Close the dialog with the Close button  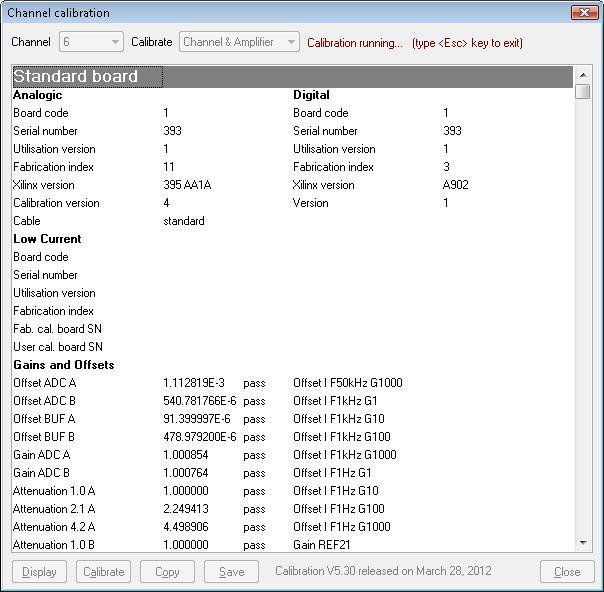[x=567, y=572]
